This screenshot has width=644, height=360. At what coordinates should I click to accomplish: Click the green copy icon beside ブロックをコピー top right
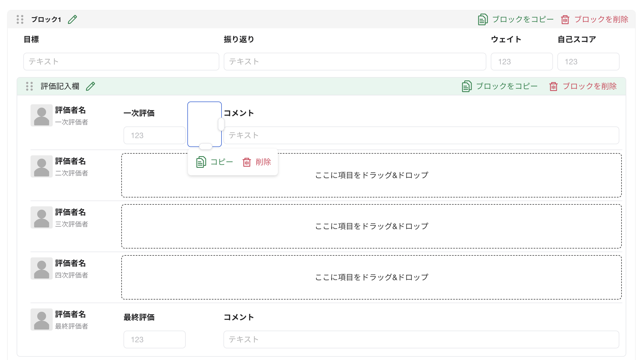tap(483, 19)
